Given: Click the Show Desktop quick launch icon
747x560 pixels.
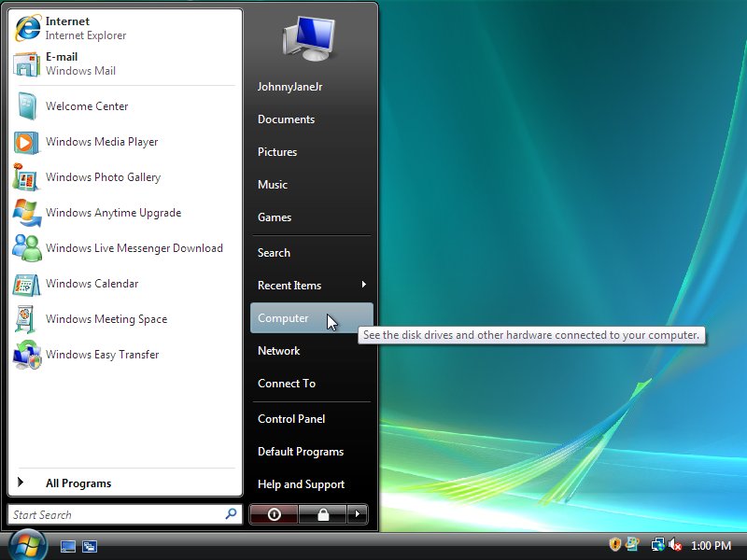Looking at the screenshot, I should 68,546.
